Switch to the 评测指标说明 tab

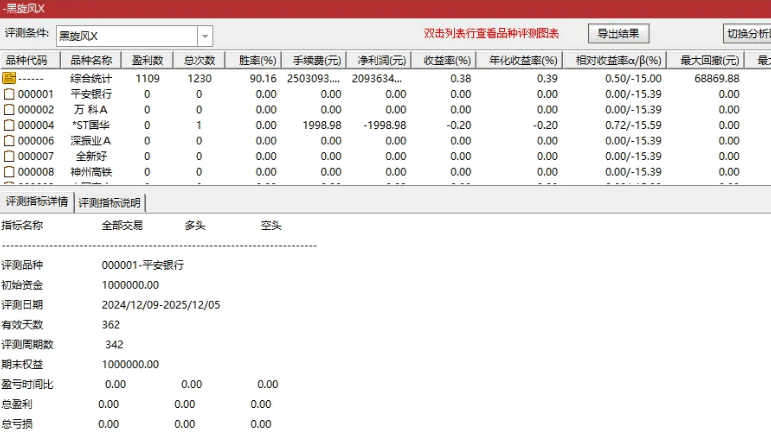tap(110, 203)
